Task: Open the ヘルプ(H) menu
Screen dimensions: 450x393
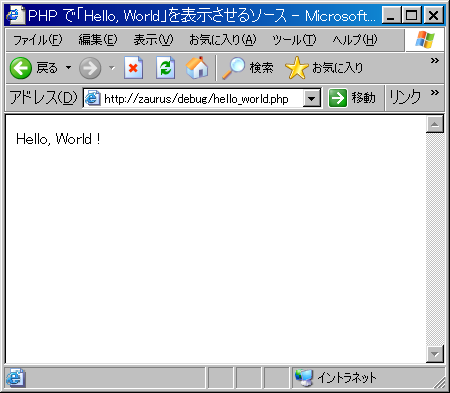Action: (x=355, y=40)
